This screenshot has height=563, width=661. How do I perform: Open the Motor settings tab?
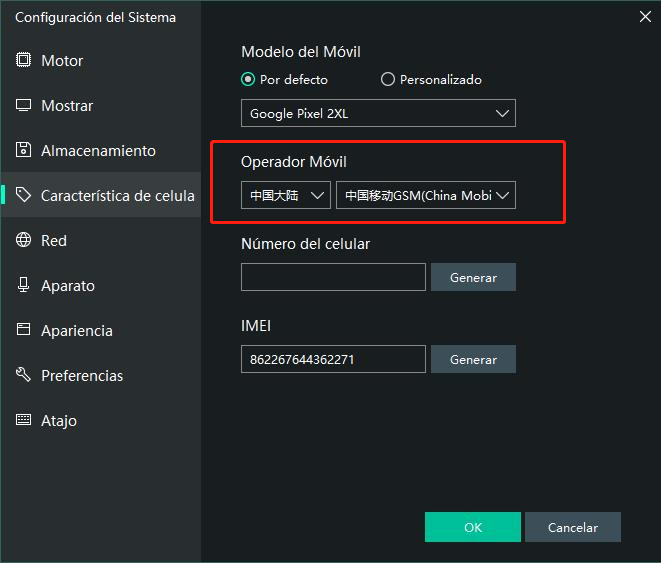101,60
